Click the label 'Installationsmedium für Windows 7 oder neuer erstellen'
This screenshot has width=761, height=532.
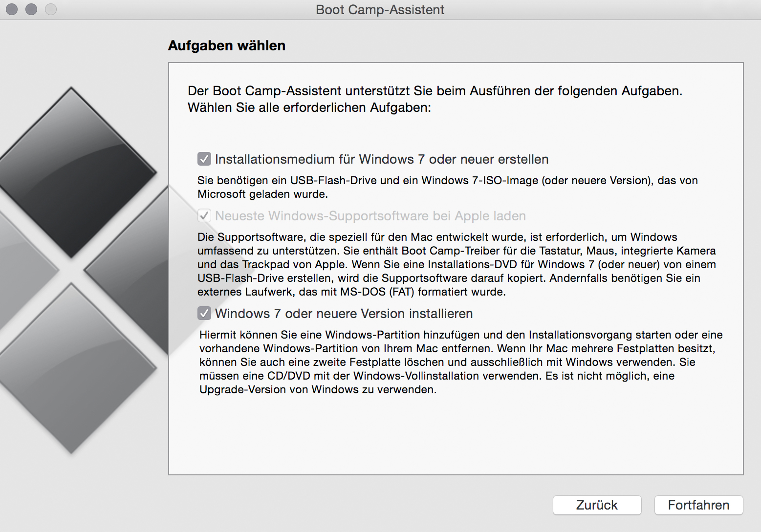[382, 159]
